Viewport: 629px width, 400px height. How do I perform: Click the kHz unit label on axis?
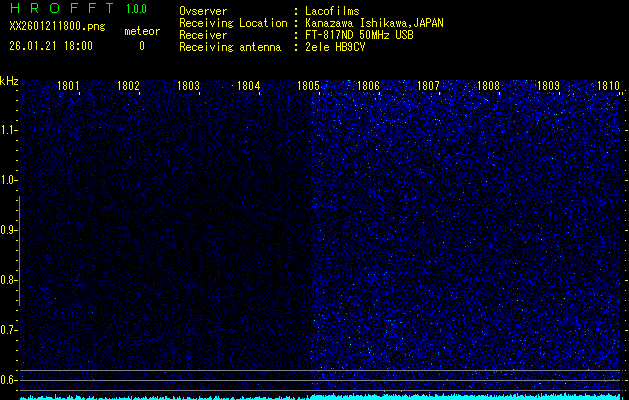point(9,81)
